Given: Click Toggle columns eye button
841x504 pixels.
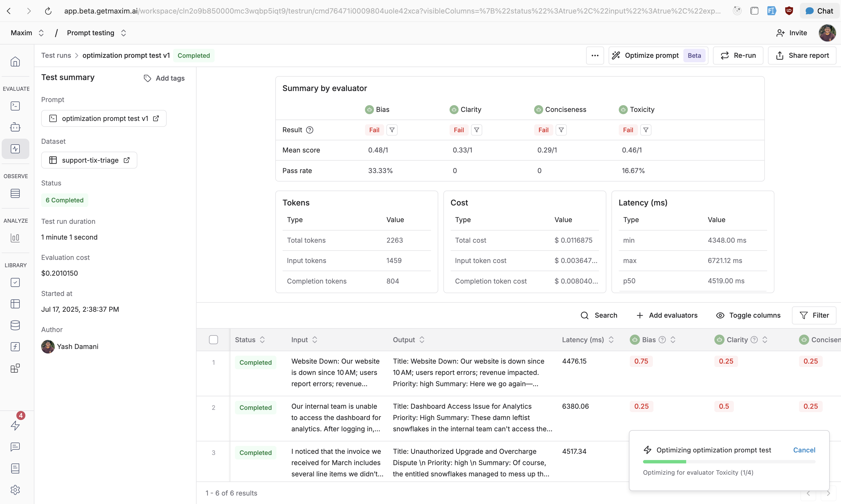Looking at the screenshot, I should (748, 315).
